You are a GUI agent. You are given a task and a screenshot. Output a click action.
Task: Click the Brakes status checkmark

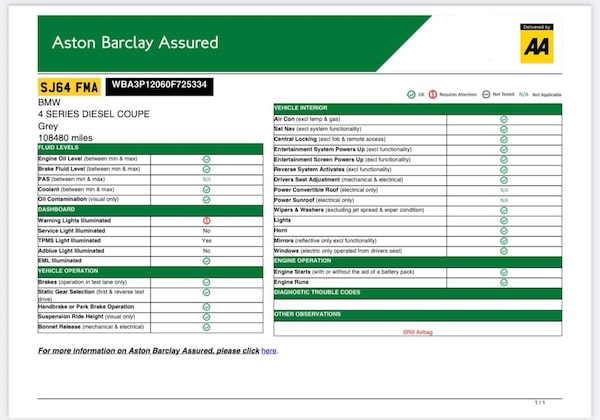[x=206, y=282]
